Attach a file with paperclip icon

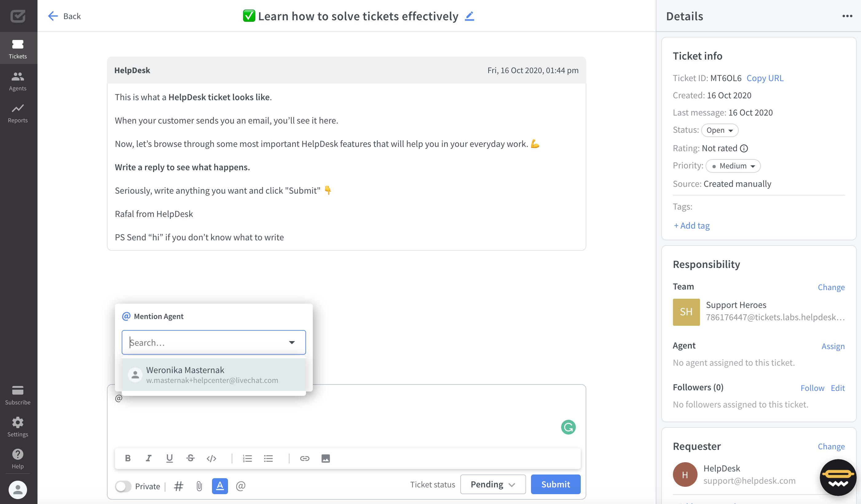(199, 486)
